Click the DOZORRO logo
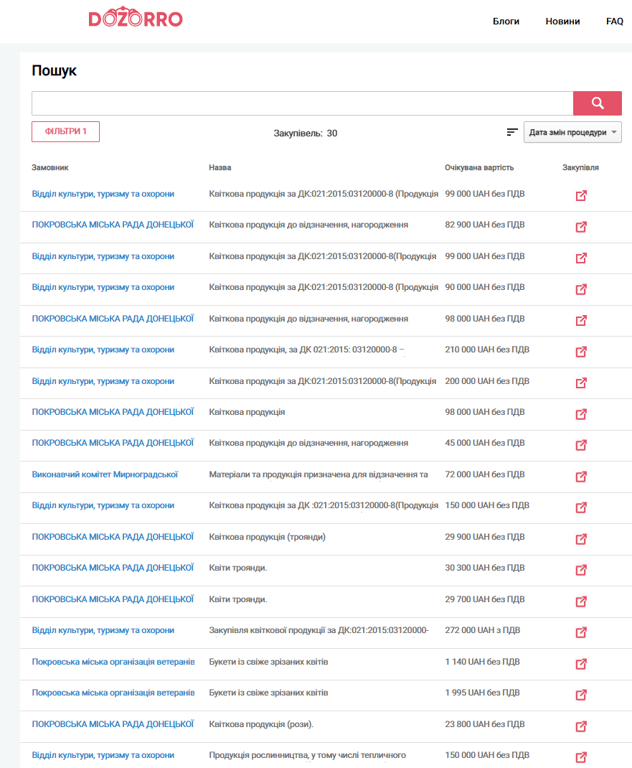This screenshot has height=768, width=632. (135, 18)
